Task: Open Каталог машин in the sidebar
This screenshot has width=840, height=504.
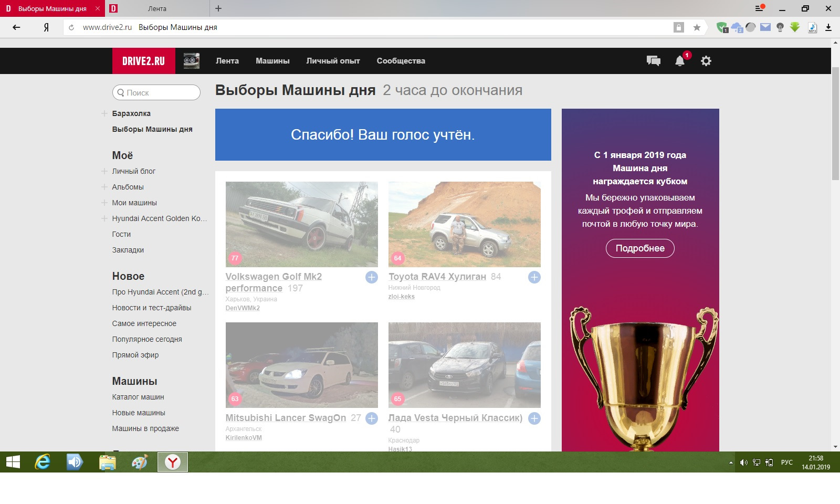Action: (138, 397)
